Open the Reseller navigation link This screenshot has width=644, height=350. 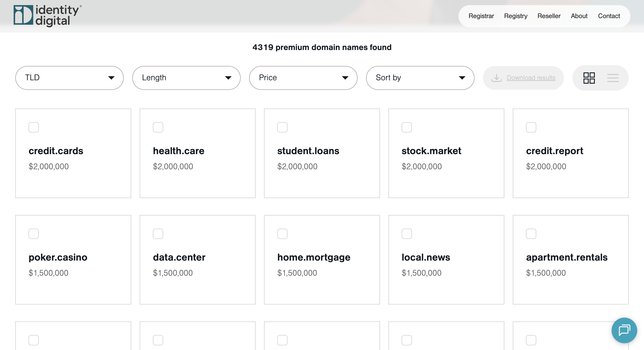click(549, 16)
